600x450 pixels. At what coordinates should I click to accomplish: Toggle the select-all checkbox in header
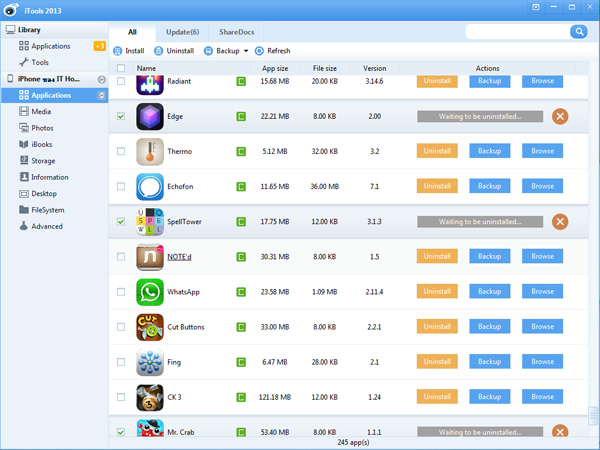121,69
